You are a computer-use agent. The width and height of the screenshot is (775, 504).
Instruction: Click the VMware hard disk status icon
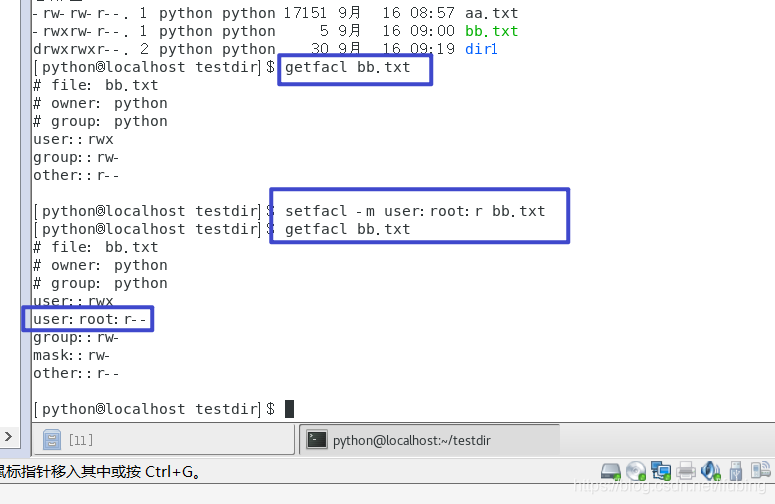pos(611,471)
